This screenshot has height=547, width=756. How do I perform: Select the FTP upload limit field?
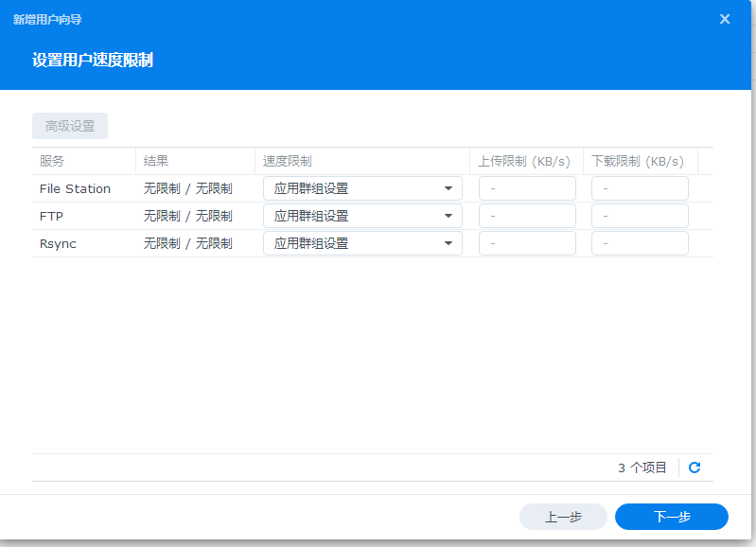pos(527,216)
